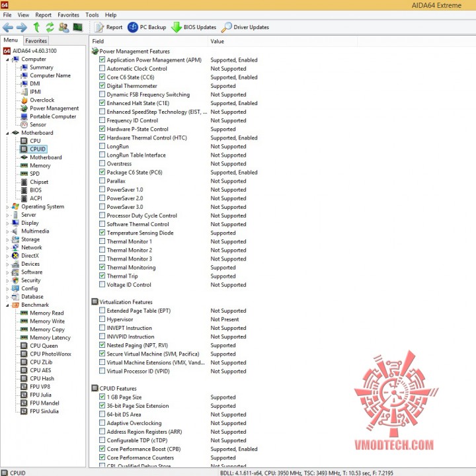Toggle Nested Paging (NPT, RVI) checkbox

coord(102,345)
